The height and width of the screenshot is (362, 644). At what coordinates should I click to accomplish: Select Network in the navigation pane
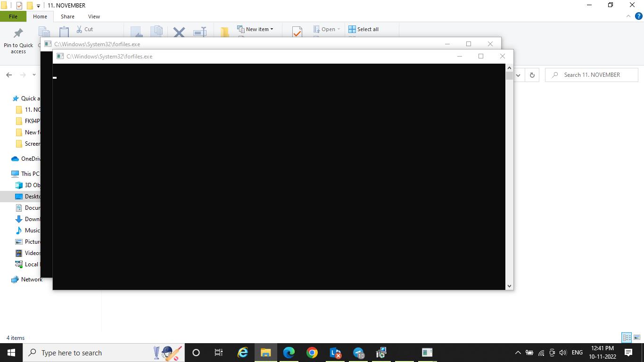coord(32,280)
